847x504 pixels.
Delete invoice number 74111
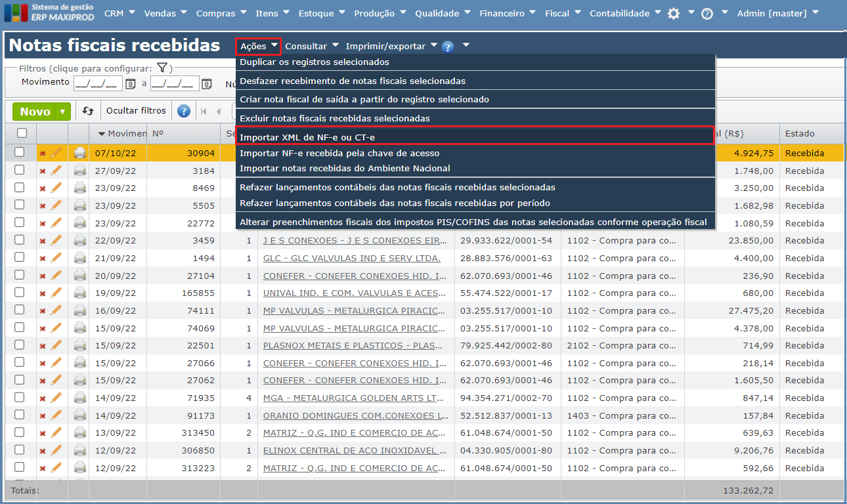[43, 311]
